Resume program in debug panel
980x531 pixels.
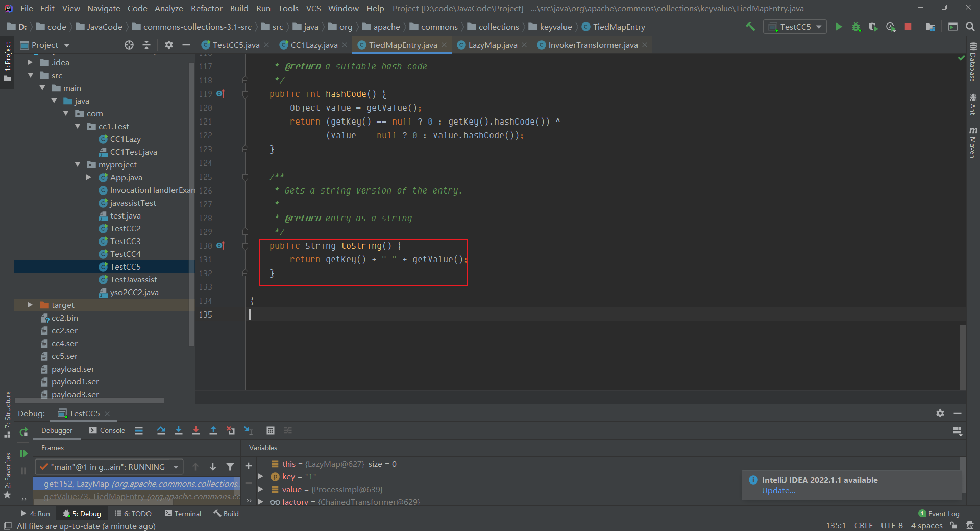(23, 453)
